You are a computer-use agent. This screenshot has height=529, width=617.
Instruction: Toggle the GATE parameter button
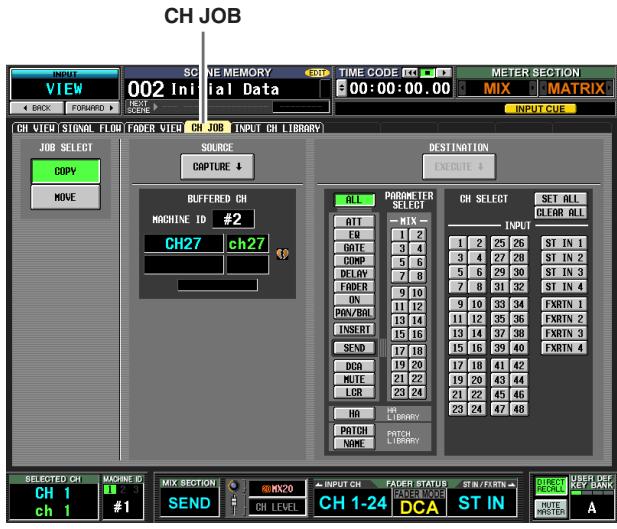click(354, 248)
